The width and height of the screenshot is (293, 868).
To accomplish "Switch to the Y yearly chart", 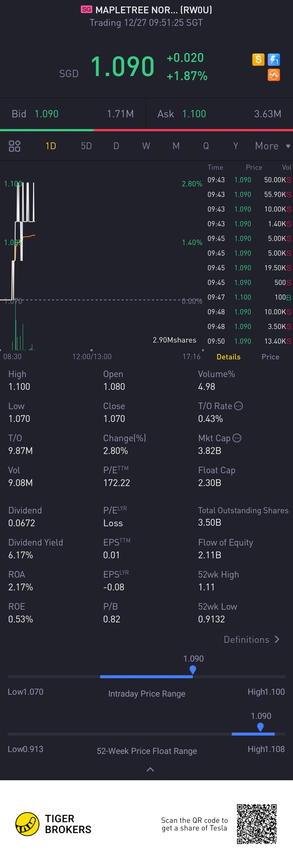I will coord(235,146).
